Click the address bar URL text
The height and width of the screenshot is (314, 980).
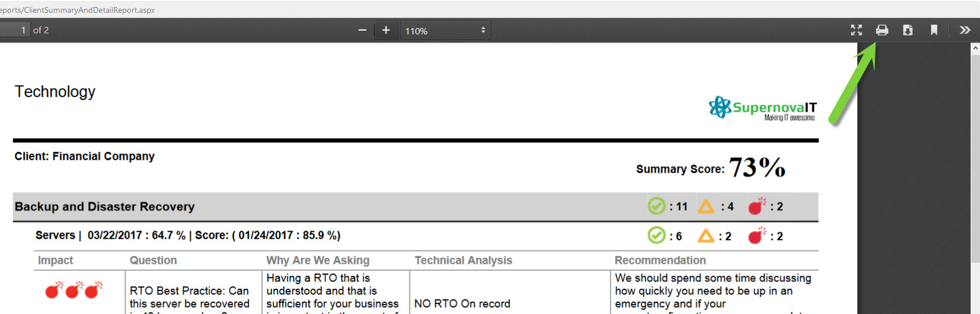(78, 10)
